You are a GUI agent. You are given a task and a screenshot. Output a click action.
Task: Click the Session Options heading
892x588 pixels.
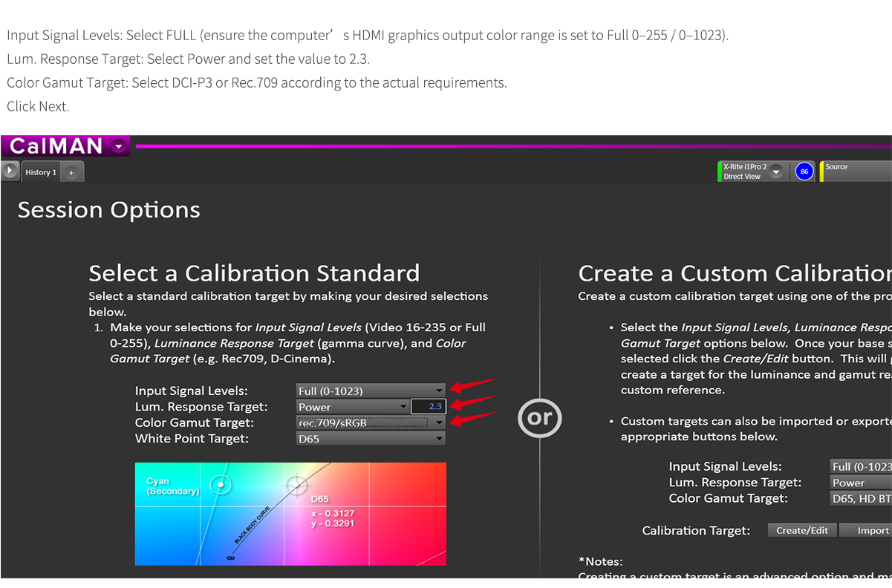(108, 210)
